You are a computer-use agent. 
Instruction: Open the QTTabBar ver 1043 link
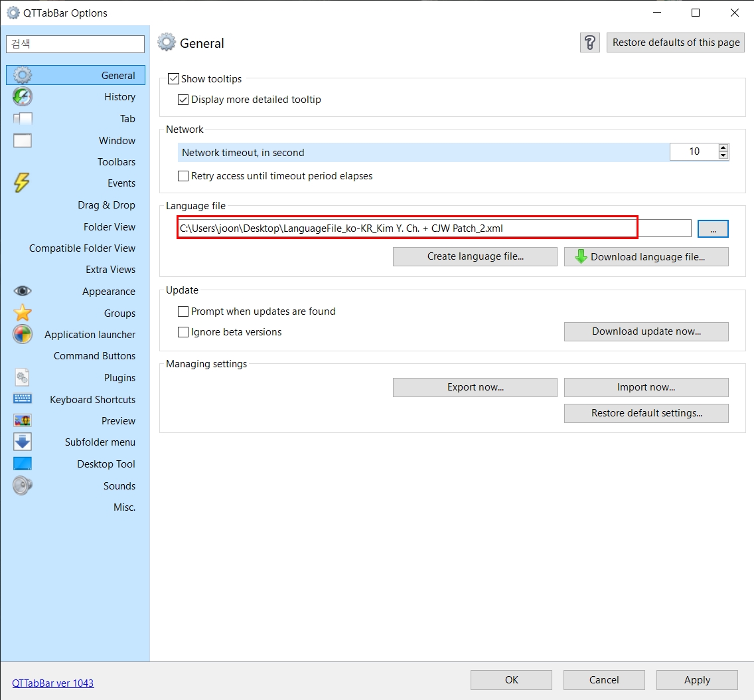pos(53,683)
